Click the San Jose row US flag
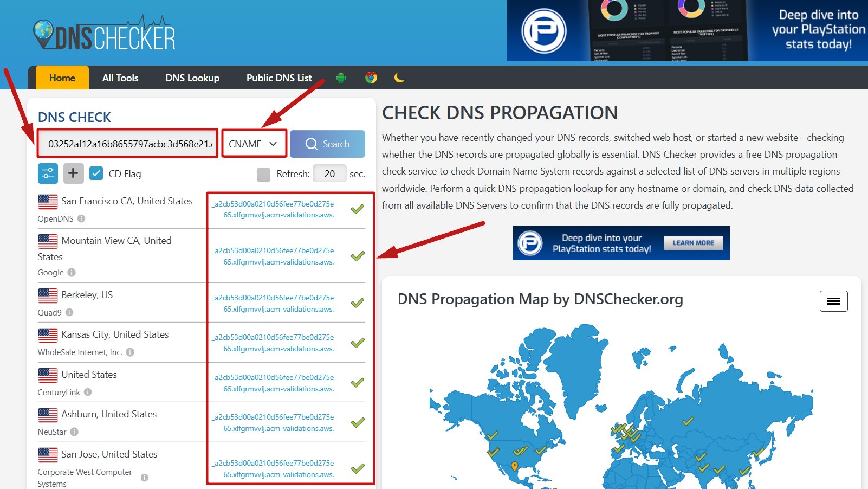868x489 pixels. (x=48, y=454)
